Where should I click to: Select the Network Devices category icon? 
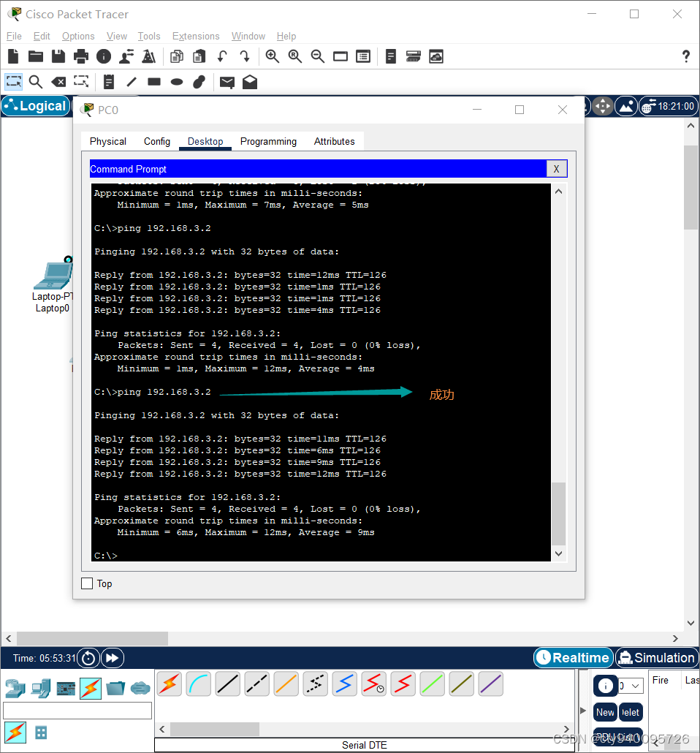(x=15, y=688)
